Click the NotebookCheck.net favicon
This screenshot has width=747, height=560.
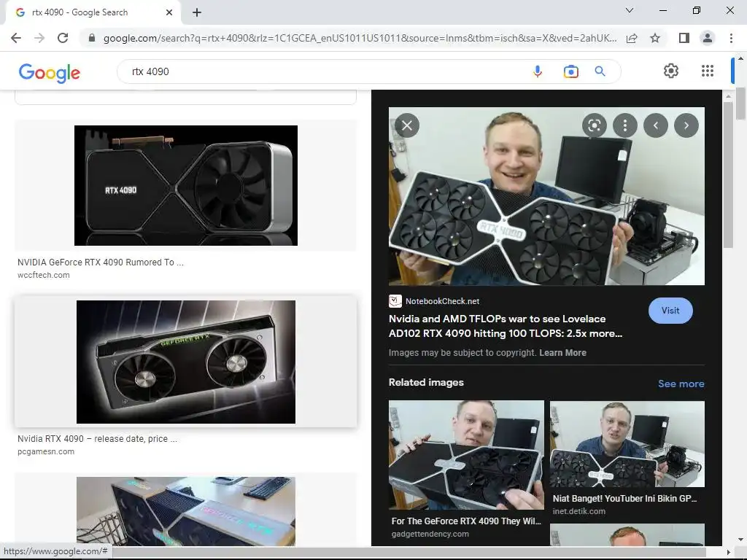point(395,301)
